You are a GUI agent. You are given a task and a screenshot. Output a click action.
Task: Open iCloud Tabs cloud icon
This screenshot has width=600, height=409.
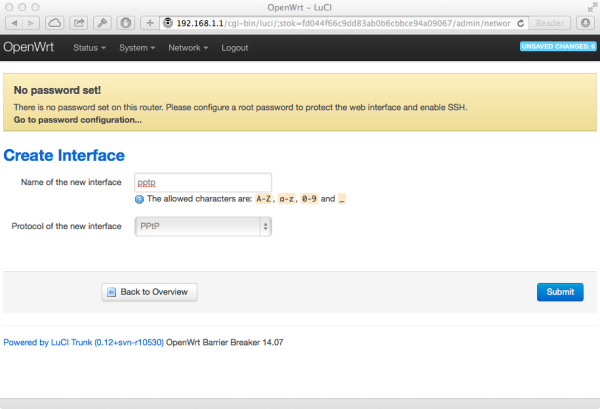(x=54, y=22)
